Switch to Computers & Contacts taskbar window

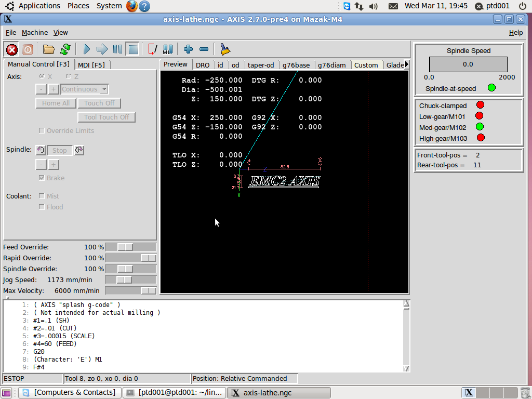point(70,393)
